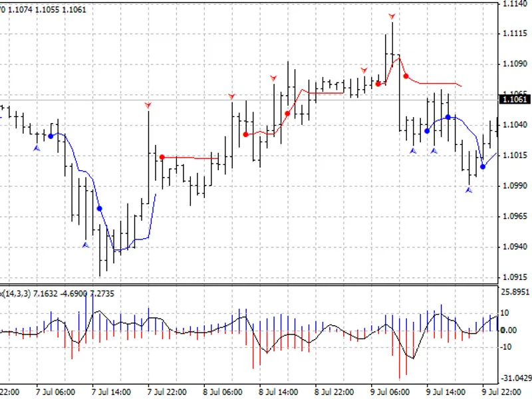Select red dot right after the 9 Jul peak
Viewport: 532px width, 399px height.
tap(406, 76)
